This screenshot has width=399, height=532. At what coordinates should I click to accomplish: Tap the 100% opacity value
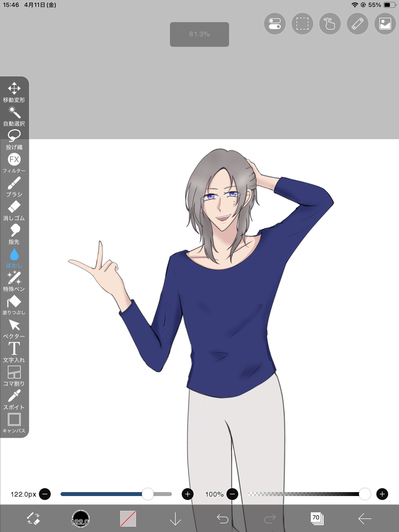214,495
